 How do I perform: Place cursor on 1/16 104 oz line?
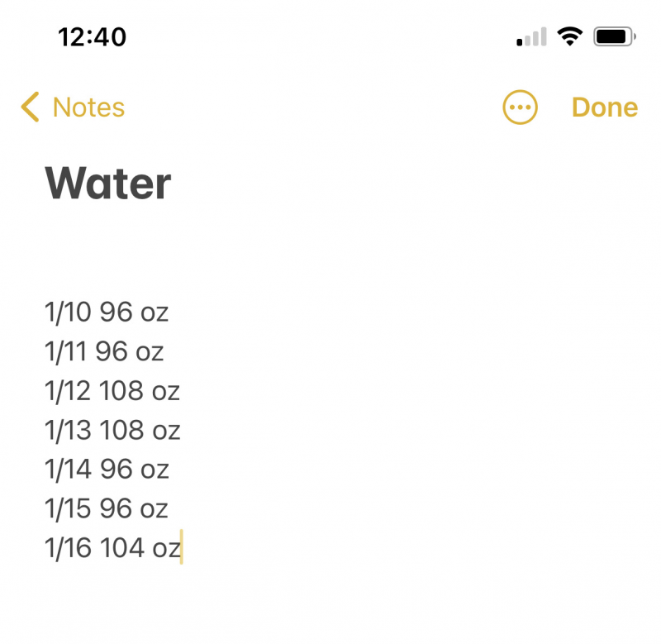pos(113,548)
